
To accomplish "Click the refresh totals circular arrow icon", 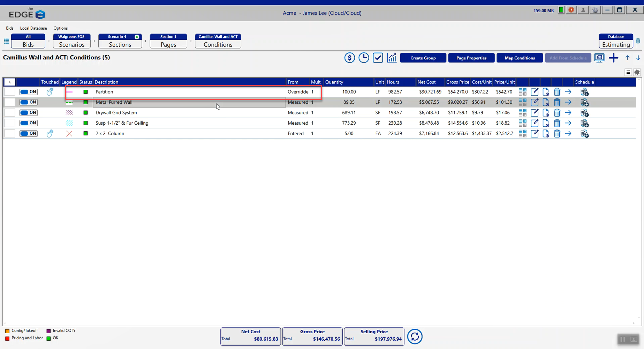I will pos(415,336).
